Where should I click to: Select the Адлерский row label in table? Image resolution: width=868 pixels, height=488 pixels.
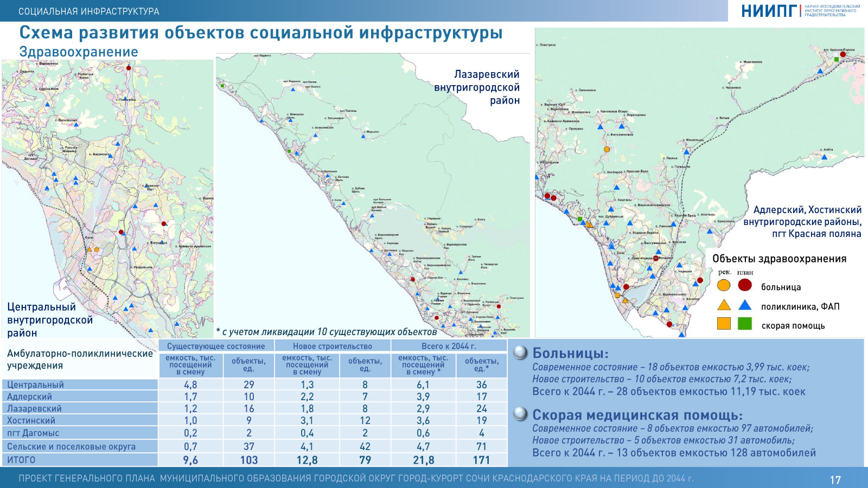coord(29,396)
